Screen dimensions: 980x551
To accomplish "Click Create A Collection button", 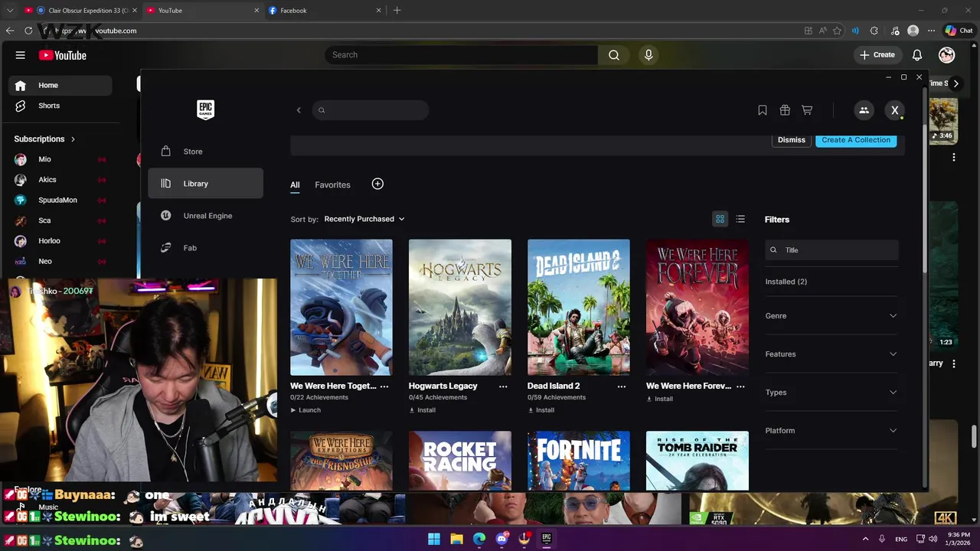I will point(856,140).
